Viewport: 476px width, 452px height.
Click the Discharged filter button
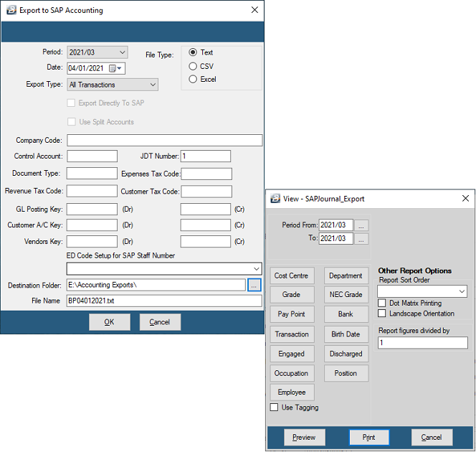[346, 354]
